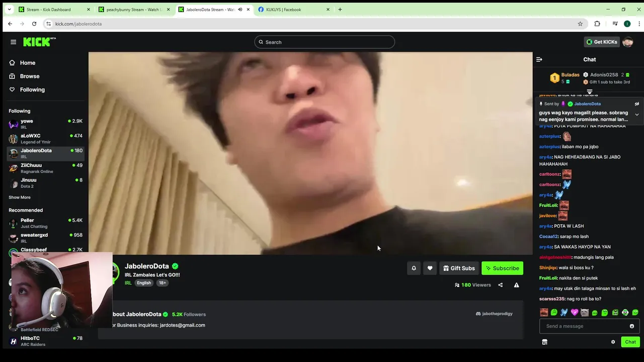
Task: Insert the mustache face emote
Action: coord(544,313)
